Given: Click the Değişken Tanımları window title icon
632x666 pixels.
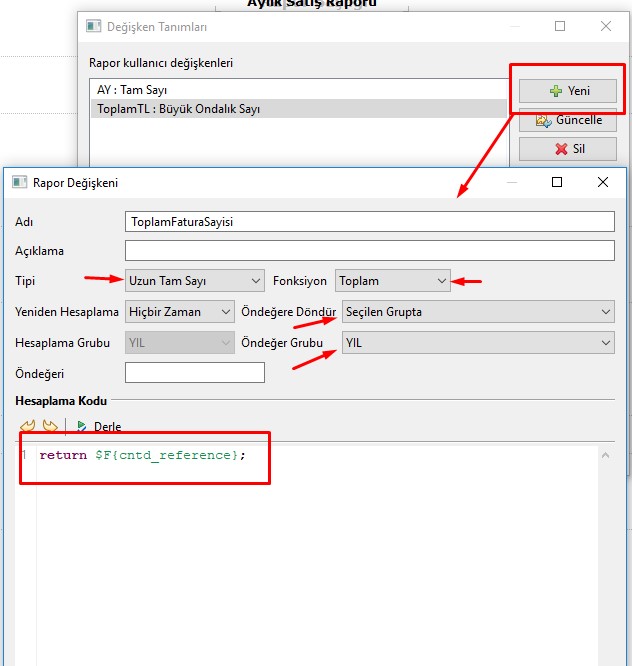Looking at the screenshot, I should point(94,27).
